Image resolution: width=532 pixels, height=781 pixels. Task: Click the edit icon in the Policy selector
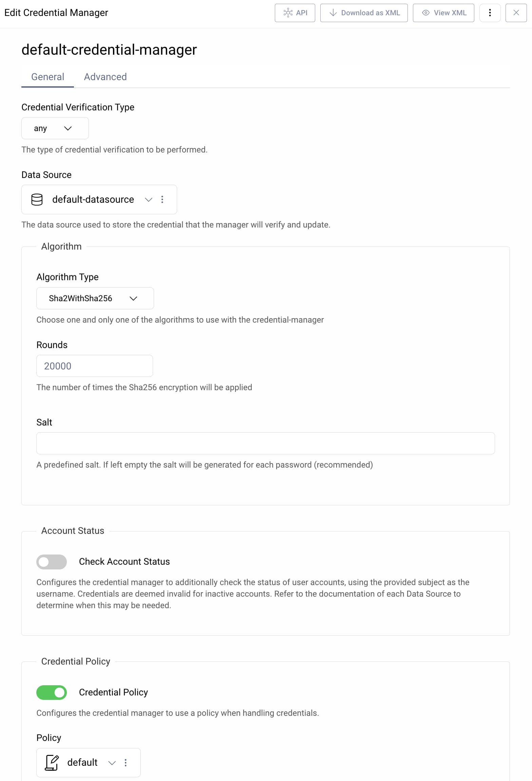(x=52, y=763)
